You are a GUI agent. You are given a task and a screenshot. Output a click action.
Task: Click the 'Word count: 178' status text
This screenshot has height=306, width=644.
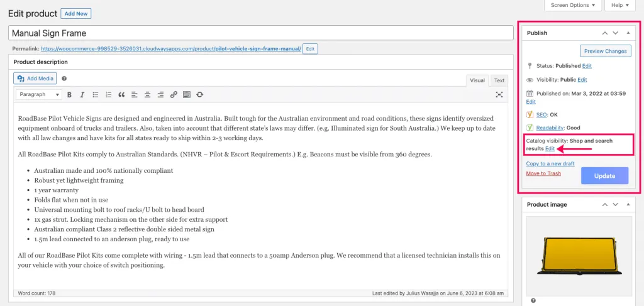36,293
